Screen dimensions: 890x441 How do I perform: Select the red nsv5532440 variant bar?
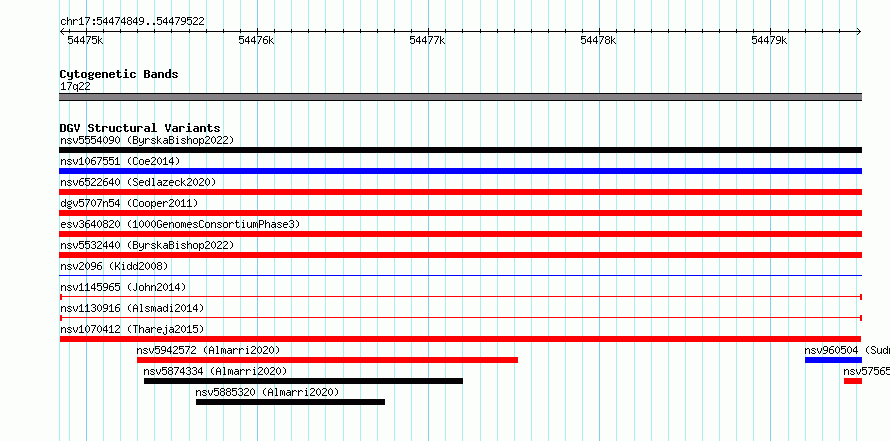(460, 255)
